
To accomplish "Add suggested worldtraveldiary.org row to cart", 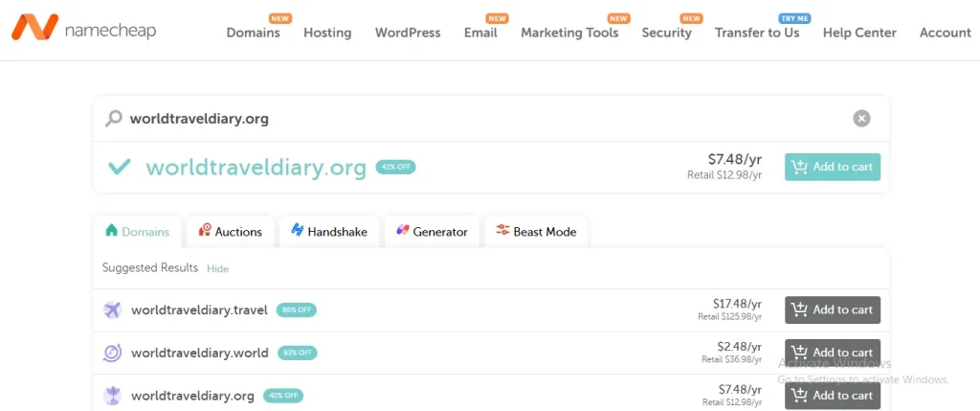I will (833, 396).
